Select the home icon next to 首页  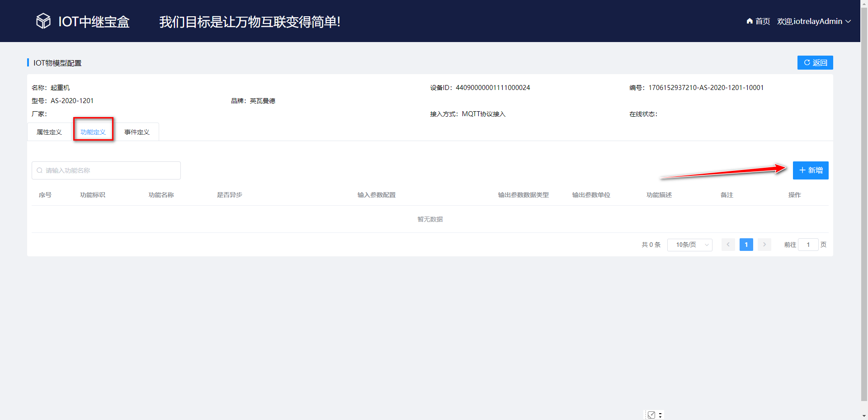749,21
